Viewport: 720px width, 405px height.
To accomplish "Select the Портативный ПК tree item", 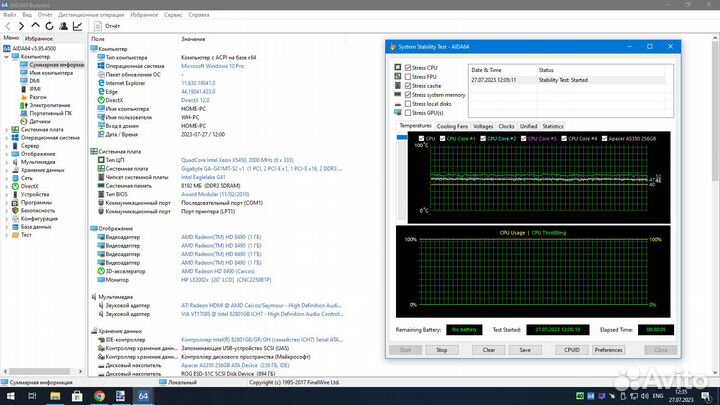I will pyautogui.click(x=51, y=113).
